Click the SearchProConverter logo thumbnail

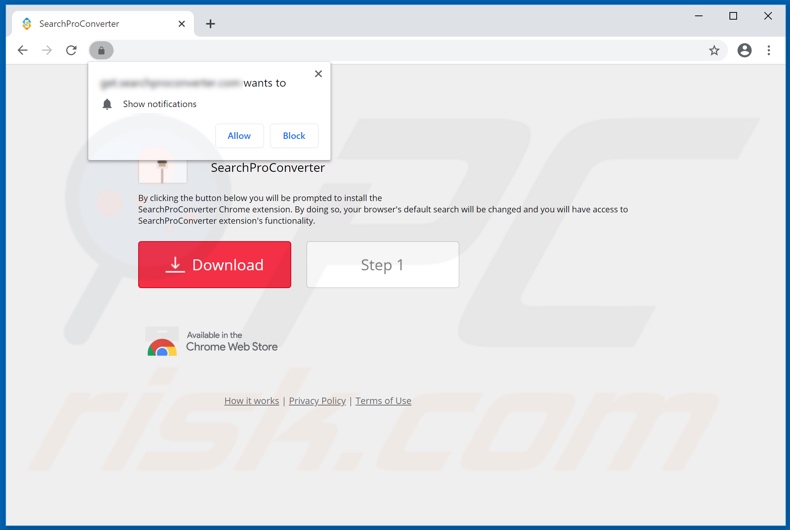[x=163, y=171]
